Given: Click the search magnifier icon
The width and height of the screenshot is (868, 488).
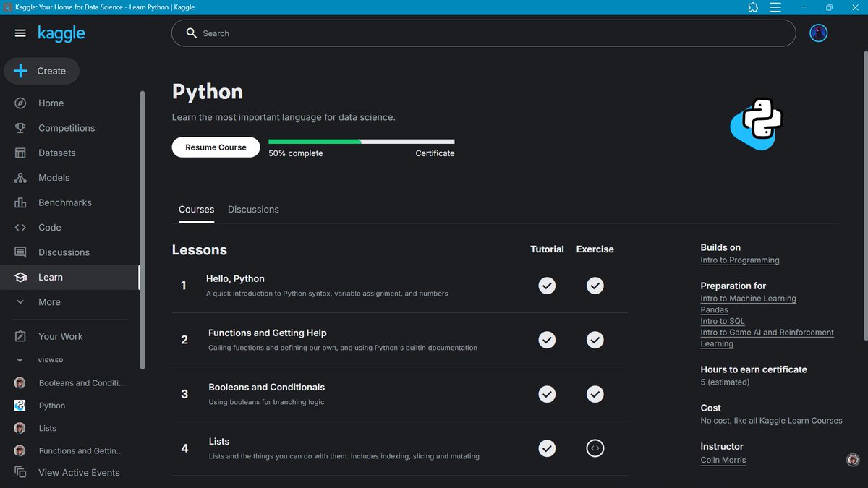Looking at the screenshot, I should click(192, 33).
